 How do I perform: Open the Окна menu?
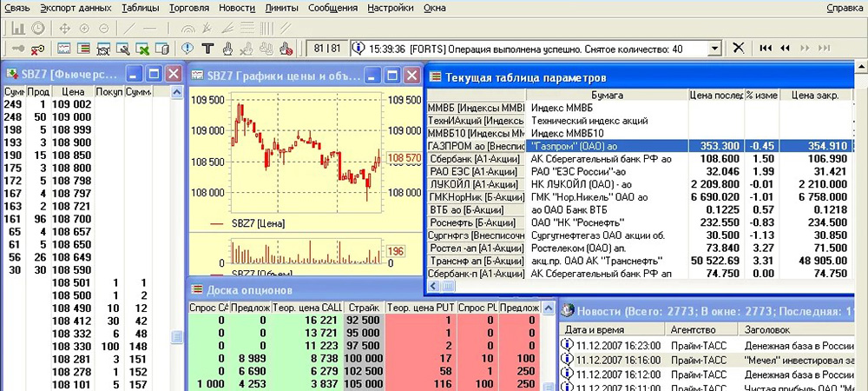click(435, 8)
